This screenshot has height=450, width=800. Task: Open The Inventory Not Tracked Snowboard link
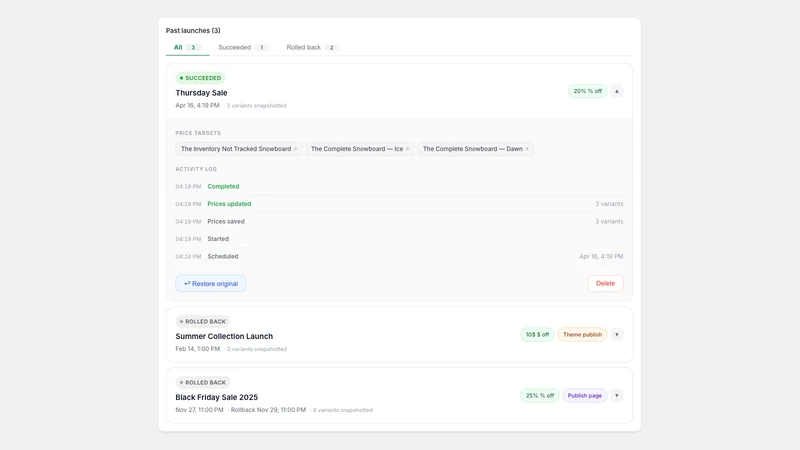(239, 149)
